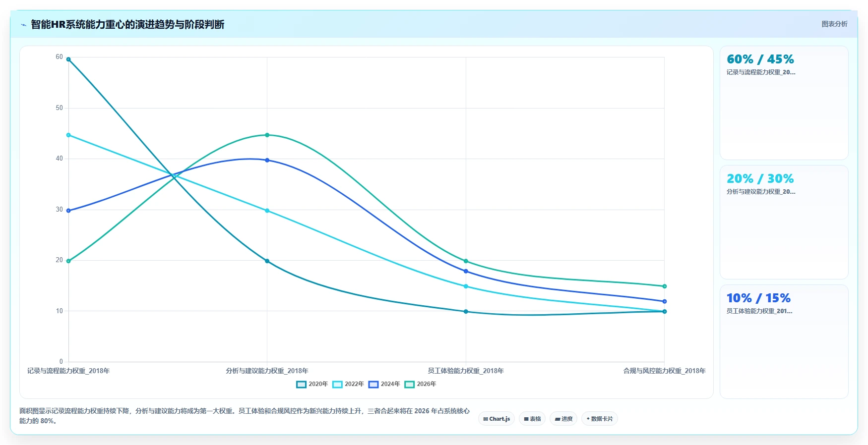Click the 2020年 data point at 60
The height and width of the screenshot is (445, 868).
tap(68, 59)
